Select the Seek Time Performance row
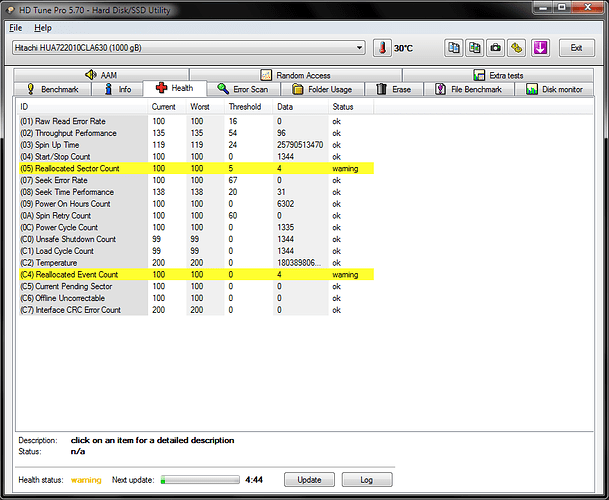This screenshot has width=609, height=500. (196, 192)
